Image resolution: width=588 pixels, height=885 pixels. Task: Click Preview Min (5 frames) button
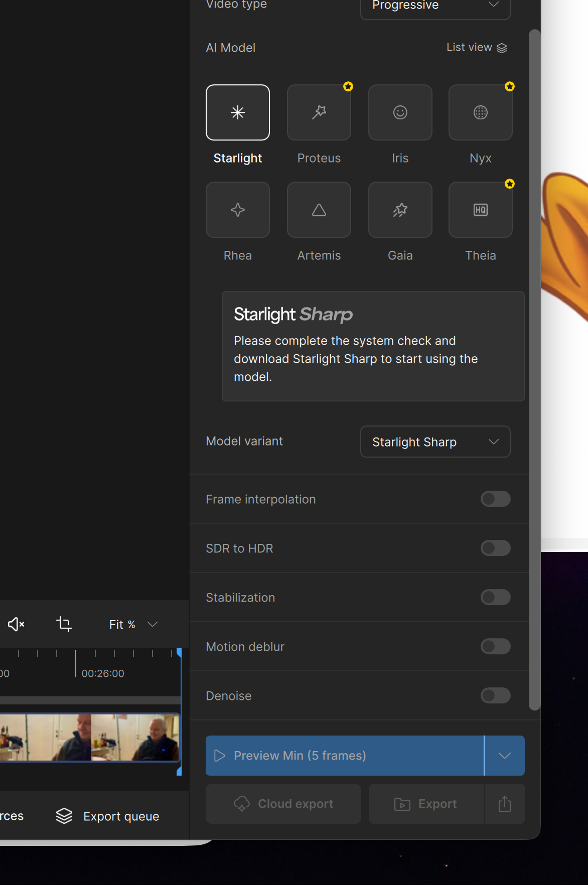point(345,756)
